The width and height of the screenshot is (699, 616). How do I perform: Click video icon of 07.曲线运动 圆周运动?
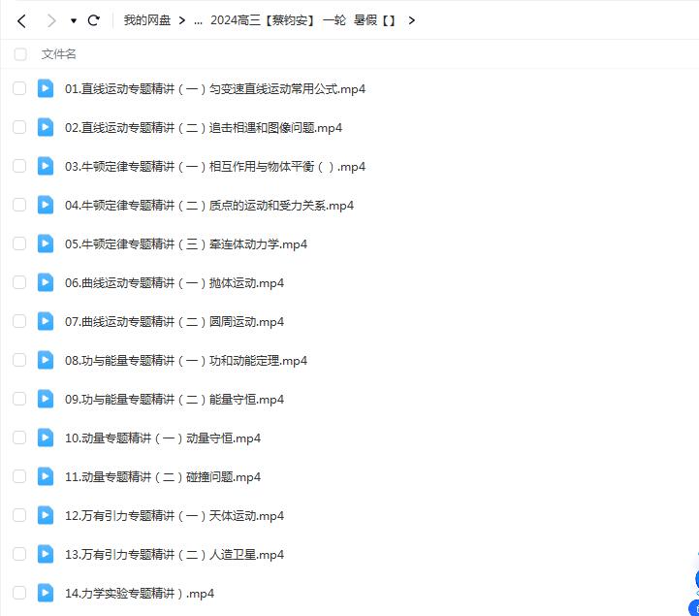[x=46, y=321]
